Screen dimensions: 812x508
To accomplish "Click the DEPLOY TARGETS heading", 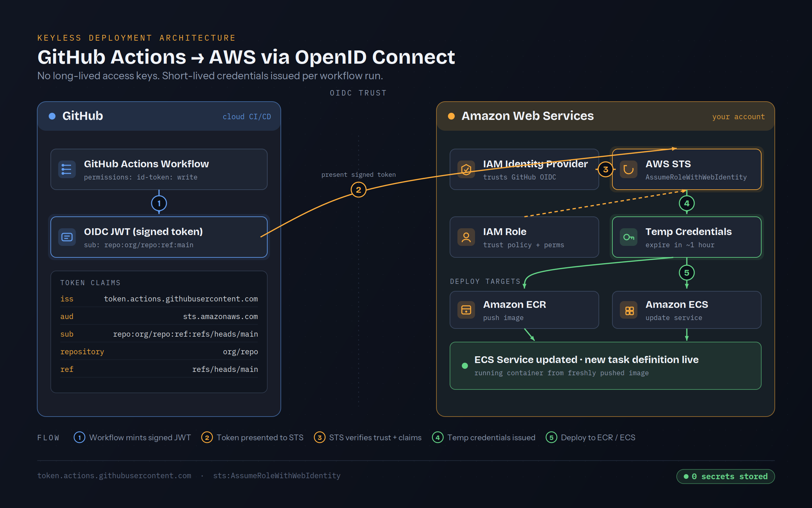I will 485,281.
